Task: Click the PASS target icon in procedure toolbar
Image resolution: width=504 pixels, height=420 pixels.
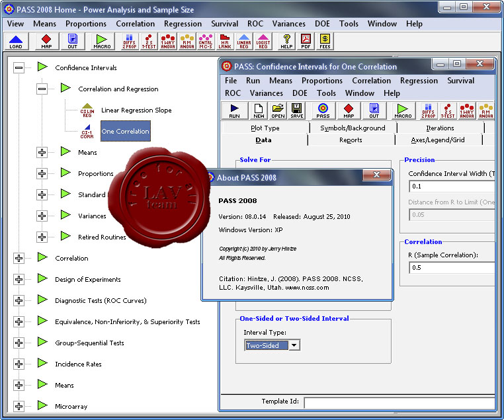Action: click(x=323, y=111)
